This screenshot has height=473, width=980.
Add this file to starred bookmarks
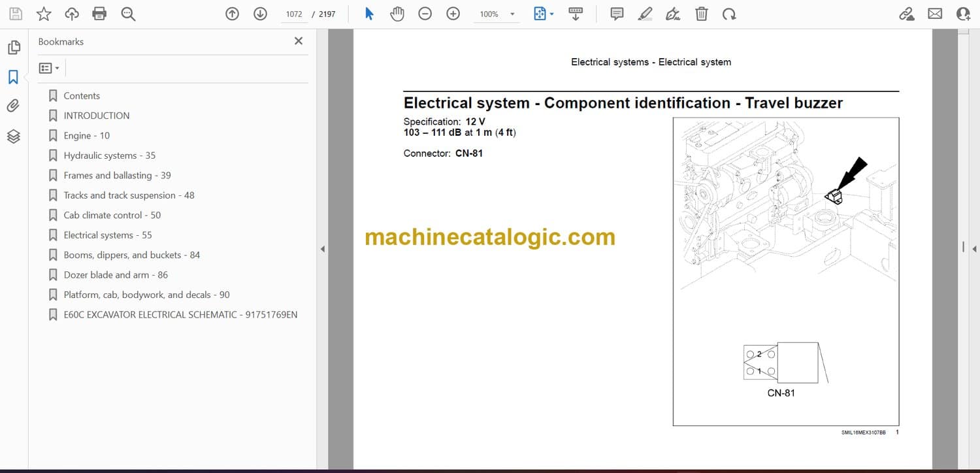(x=44, y=14)
